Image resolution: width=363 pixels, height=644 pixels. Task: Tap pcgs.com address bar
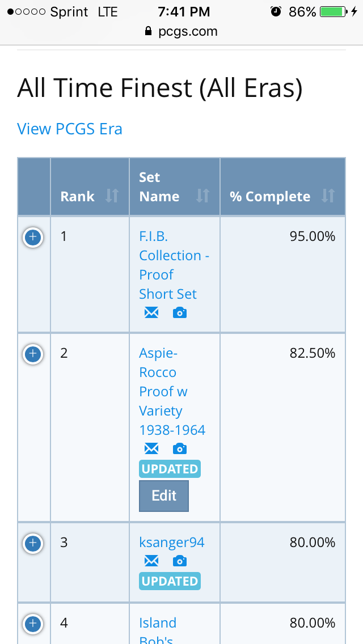tap(181, 31)
